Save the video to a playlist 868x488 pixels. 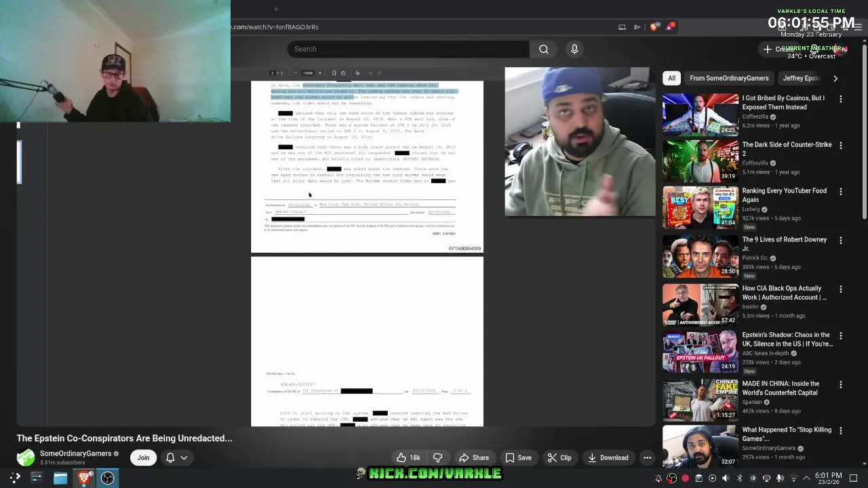coord(518,457)
